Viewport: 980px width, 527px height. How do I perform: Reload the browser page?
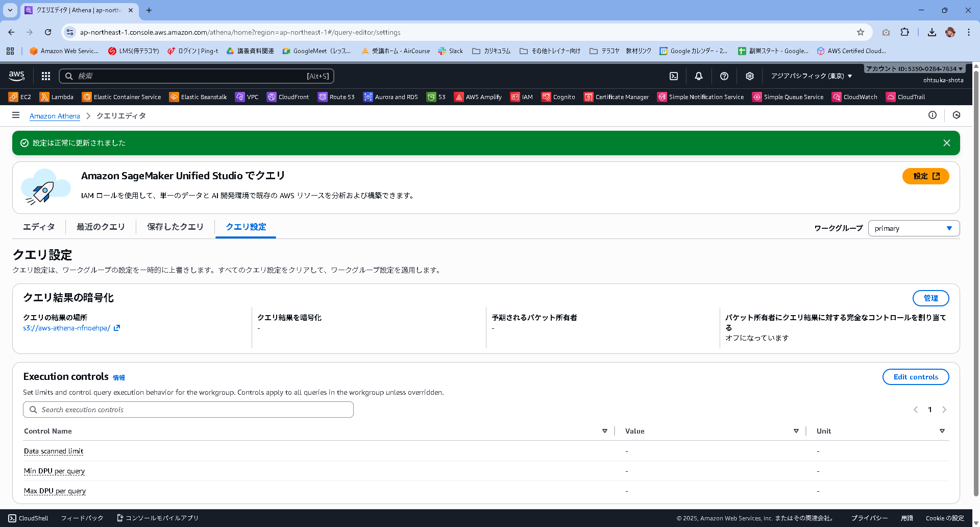48,32
